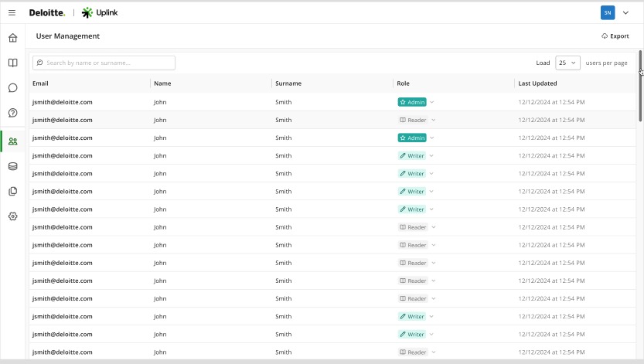This screenshot has width=644, height=364.
Task: Go to Home in the sidebar
Action: click(x=12, y=38)
